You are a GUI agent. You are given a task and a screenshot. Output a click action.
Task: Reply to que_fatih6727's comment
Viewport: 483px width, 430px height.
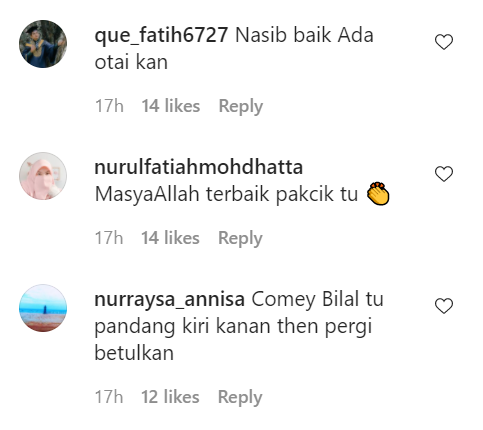pyautogui.click(x=241, y=107)
